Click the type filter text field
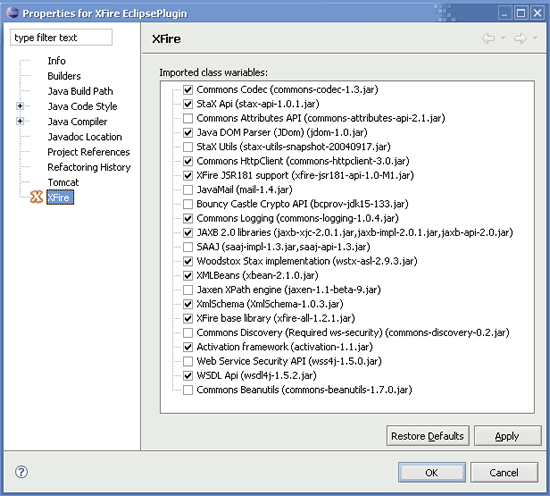Viewport: 550px width, 496px height. pos(61,38)
